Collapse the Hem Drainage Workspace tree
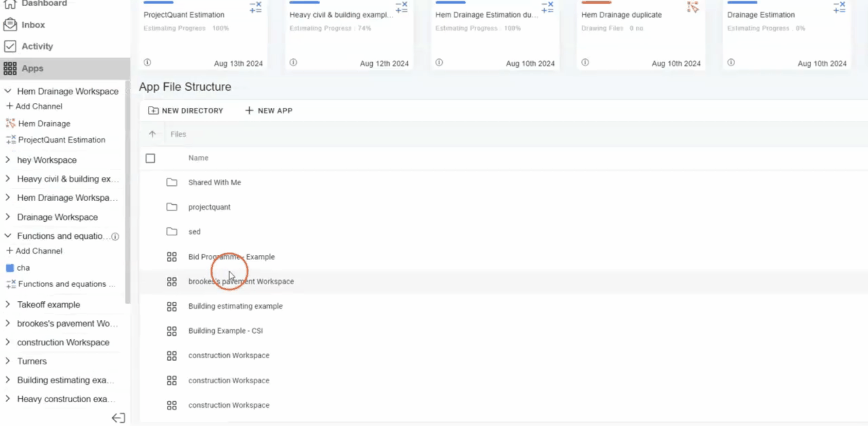 (8, 91)
